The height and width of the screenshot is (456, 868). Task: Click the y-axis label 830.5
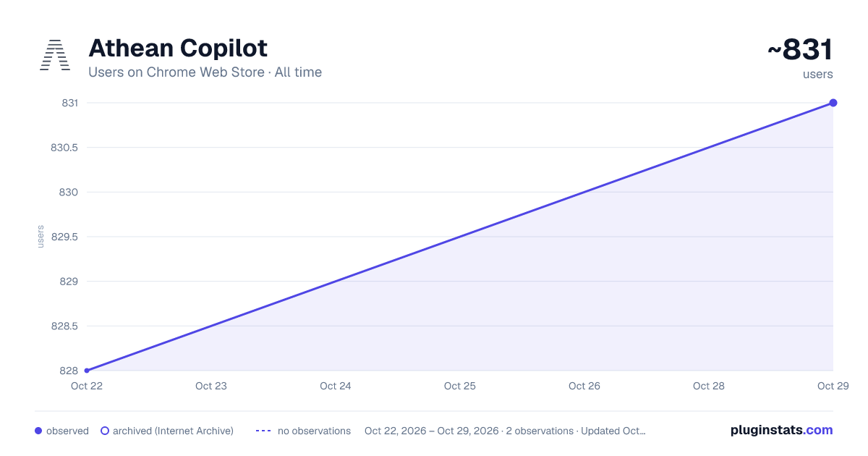click(x=64, y=148)
